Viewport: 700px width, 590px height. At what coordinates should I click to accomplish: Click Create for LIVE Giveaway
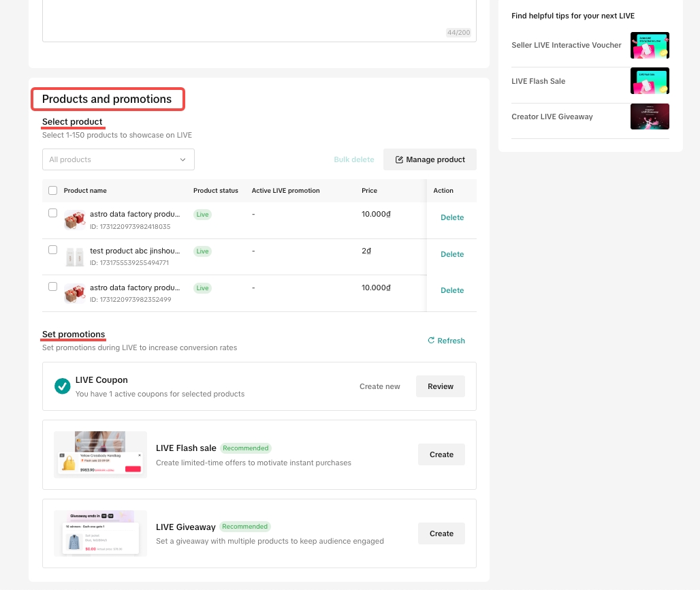[x=441, y=533]
